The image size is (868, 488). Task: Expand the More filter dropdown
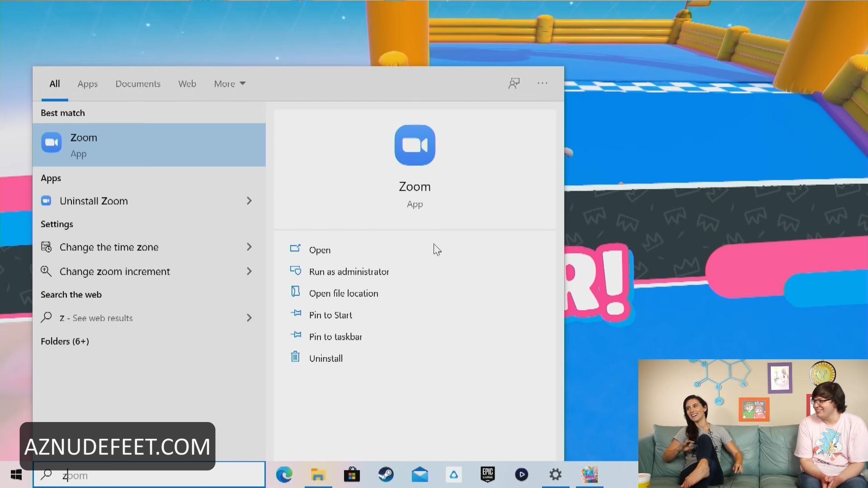click(229, 84)
